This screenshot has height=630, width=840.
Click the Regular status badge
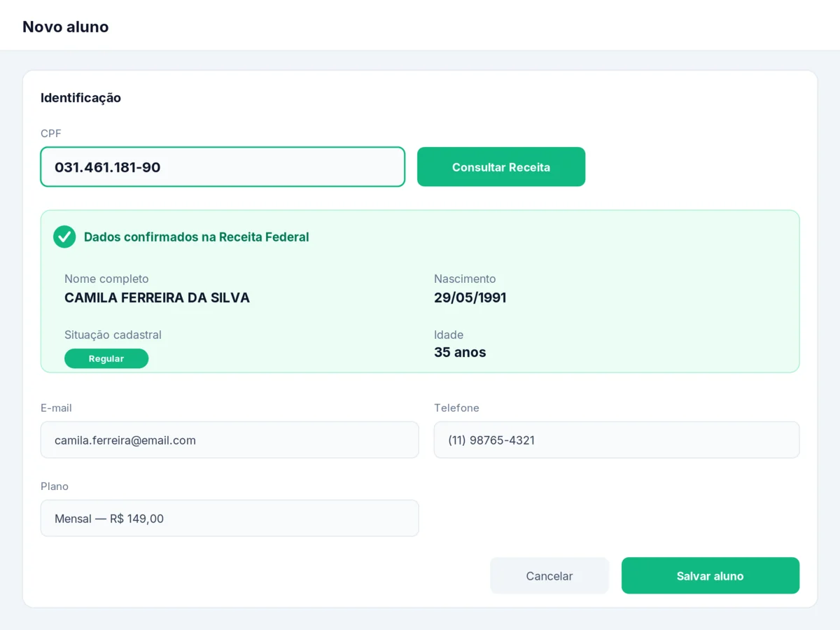106,358
